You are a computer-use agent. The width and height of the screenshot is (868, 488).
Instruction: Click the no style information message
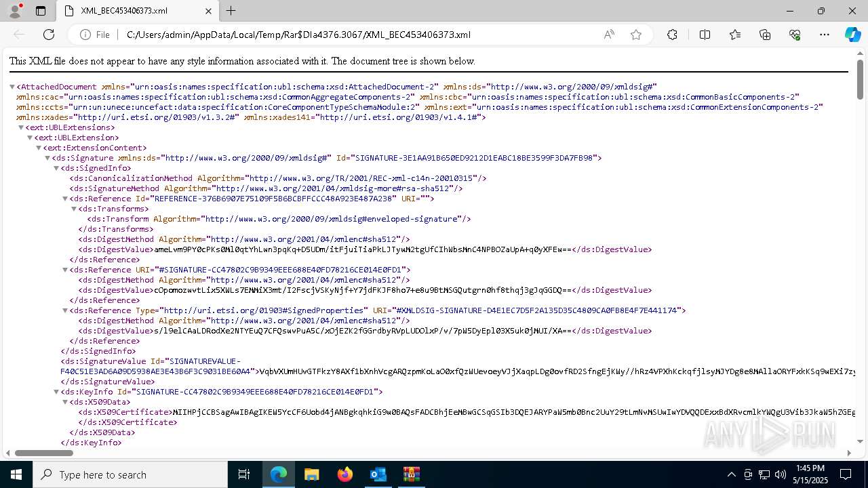click(242, 61)
